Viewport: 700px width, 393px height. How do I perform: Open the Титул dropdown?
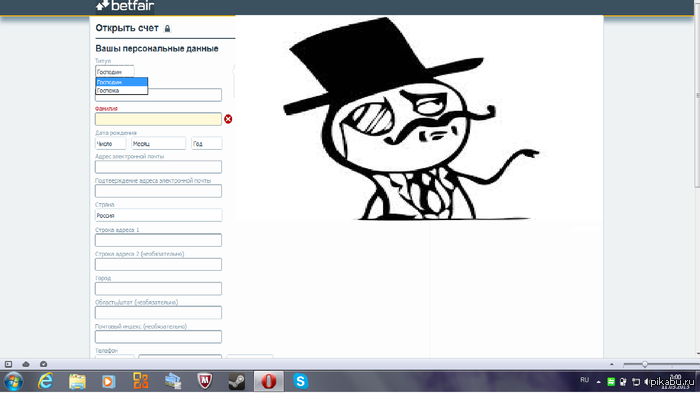click(115, 71)
